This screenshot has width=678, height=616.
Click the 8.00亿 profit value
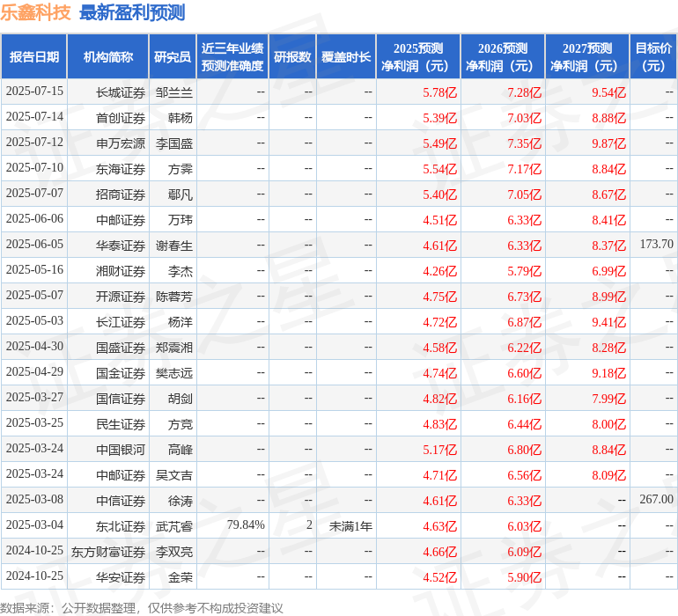(x=608, y=424)
